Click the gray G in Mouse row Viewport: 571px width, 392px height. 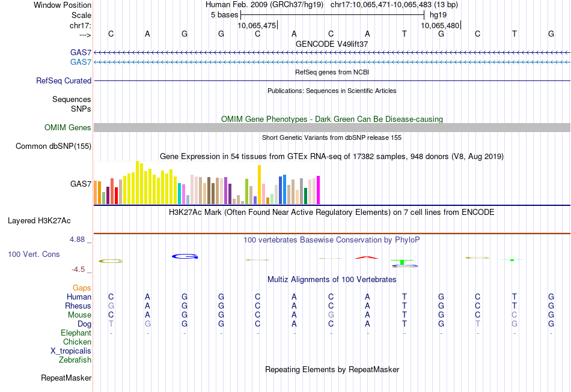pyautogui.click(x=331, y=315)
